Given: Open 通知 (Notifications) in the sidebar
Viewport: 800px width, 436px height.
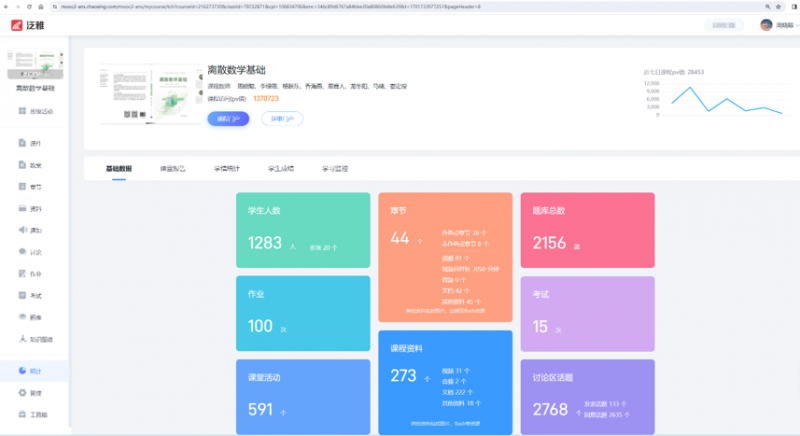Looking at the screenshot, I should coord(22,230).
